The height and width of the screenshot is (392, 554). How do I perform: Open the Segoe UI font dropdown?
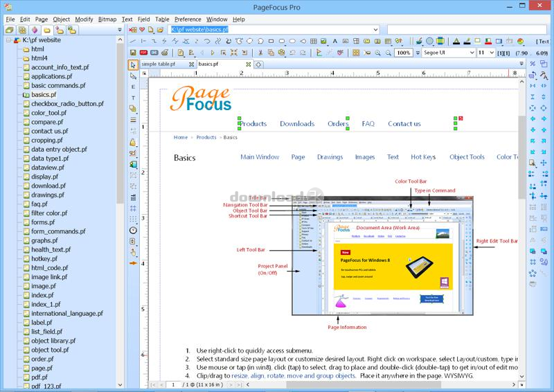point(472,53)
